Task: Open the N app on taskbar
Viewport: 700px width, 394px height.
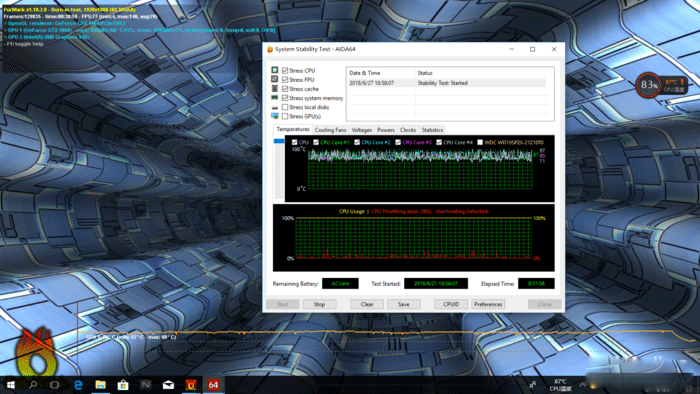Action: click(146, 385)
